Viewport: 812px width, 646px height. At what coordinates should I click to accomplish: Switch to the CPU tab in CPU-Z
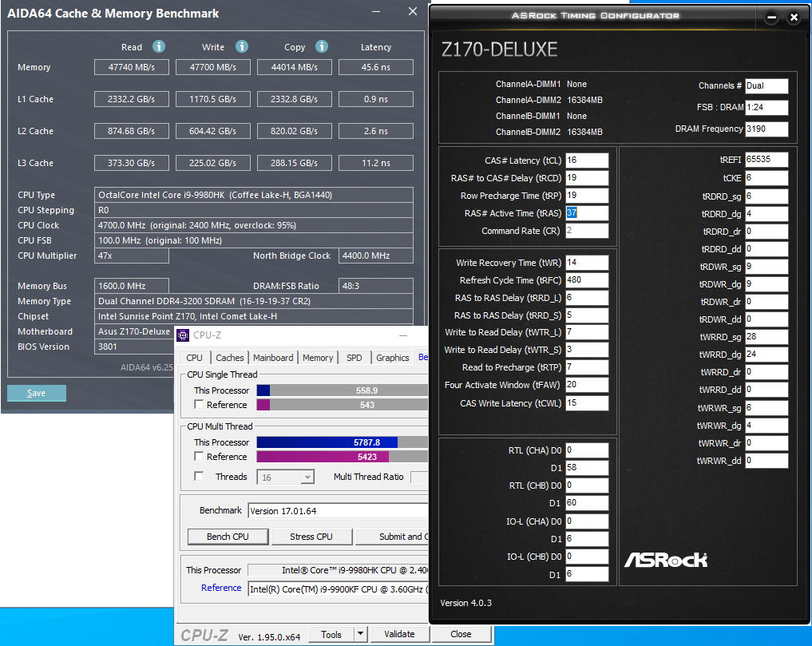(194, 358)
